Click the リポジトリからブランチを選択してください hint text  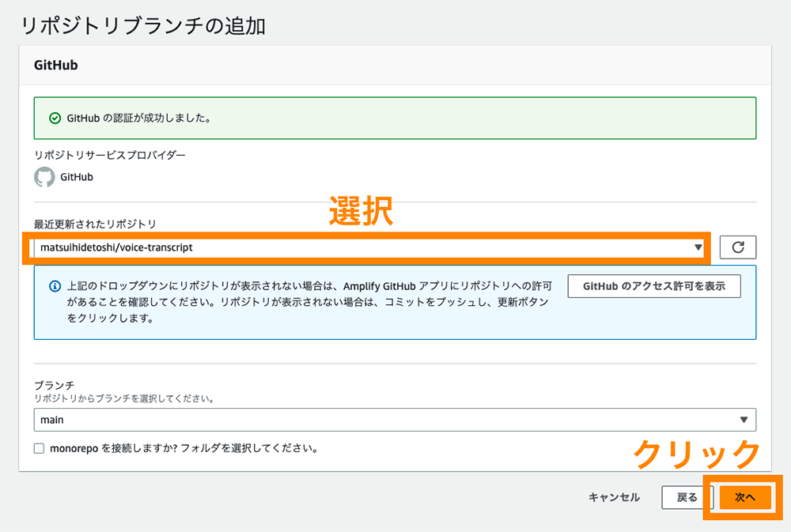125,398
